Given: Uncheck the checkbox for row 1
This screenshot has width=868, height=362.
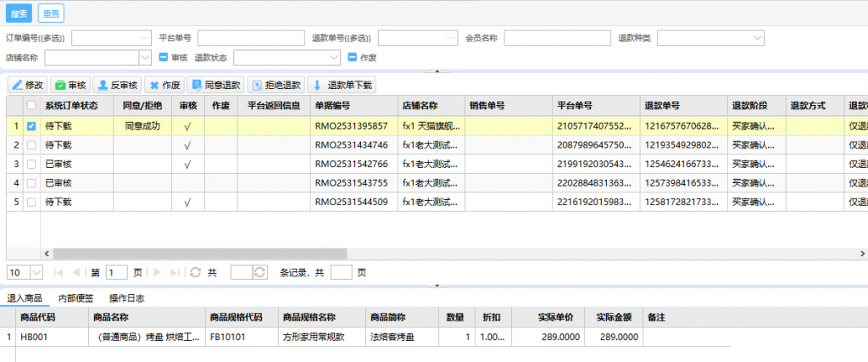Looking at the screenshot, I should (x=31, y=125).
